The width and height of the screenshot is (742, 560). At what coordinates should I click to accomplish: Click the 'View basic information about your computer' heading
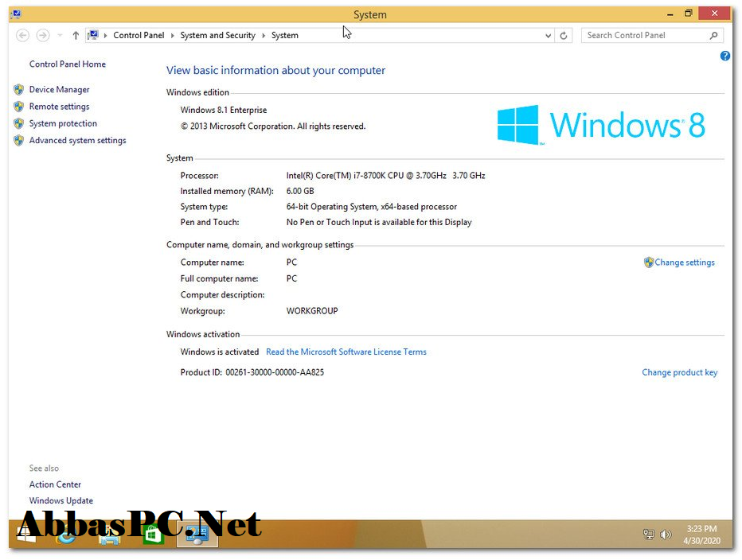pyautogui.click(x=275, y=71)
